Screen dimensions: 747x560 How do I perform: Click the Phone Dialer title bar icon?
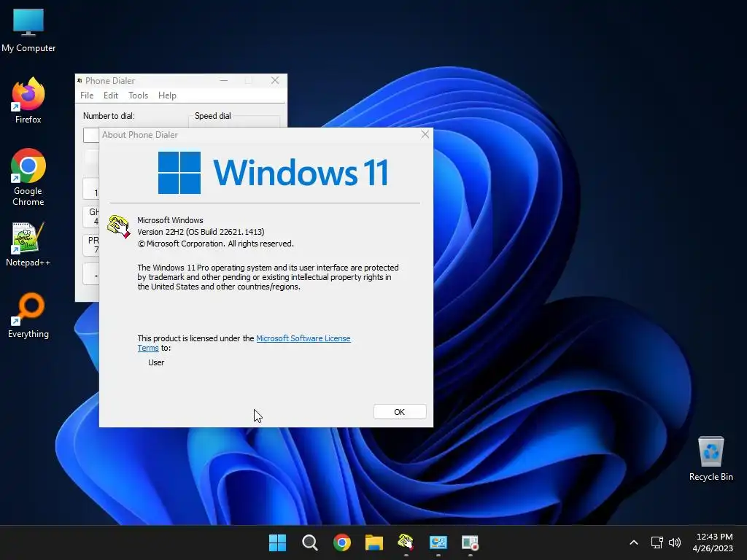click(x=80, y=80)
